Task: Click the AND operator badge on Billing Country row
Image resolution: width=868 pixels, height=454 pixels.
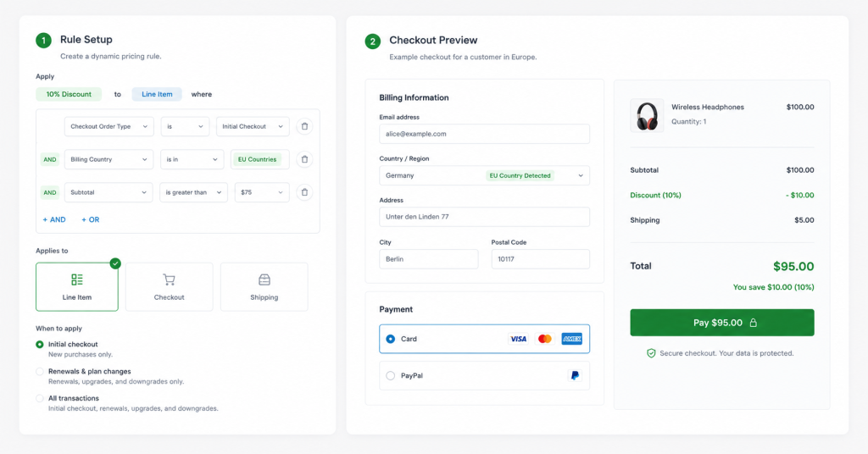Action: coord(50,159)
